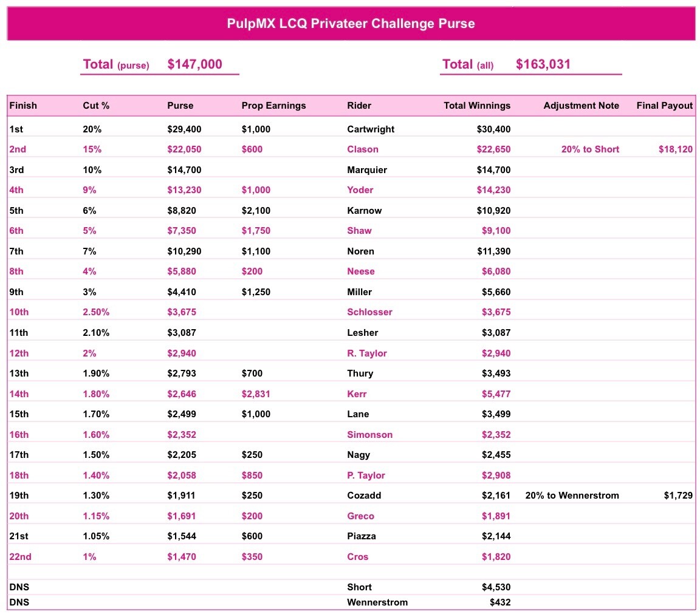Select the total all value $163,031
Screen dimensions: 700x614
pyautogui.click(x=543, y=64)
